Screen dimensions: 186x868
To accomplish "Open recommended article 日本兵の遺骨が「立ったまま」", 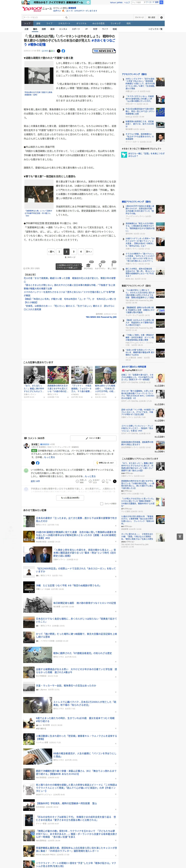I will (x=76, y=520).
